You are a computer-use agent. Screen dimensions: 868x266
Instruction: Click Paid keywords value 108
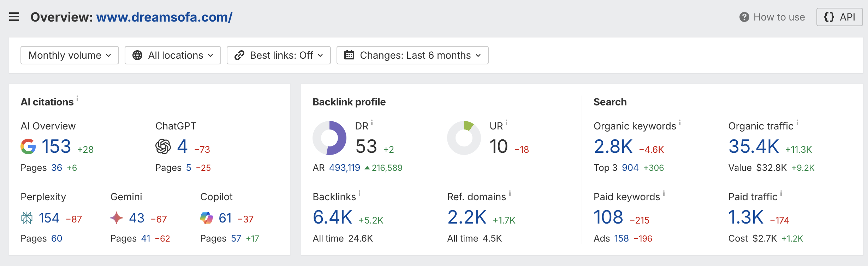click(608, 217)
